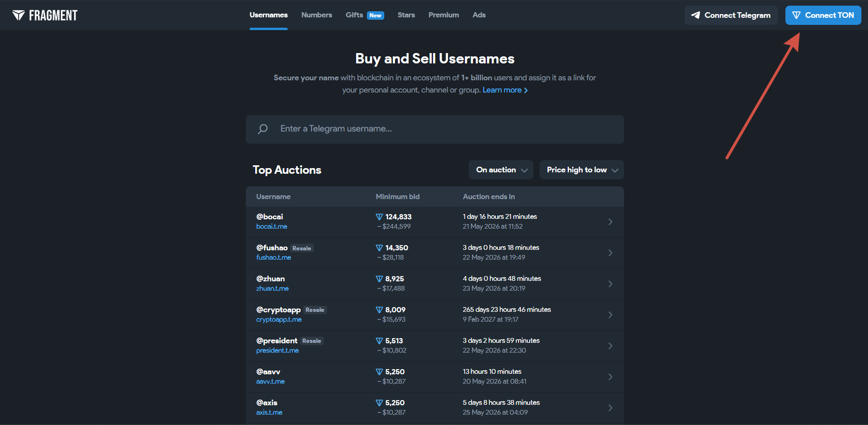The height and width of the screenshot is (425, 868).
Task: Open the @zhuan row chevron arrow
Action: point(610,284)
